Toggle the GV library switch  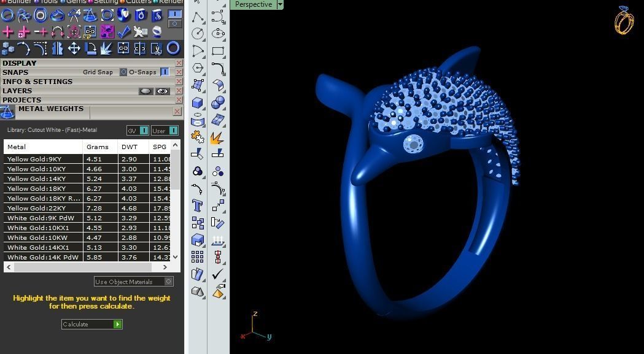(x=144, y=131)
